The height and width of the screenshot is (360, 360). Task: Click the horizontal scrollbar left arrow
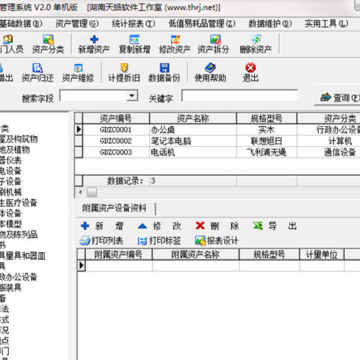pyautogui.click(x=80, y=192)
